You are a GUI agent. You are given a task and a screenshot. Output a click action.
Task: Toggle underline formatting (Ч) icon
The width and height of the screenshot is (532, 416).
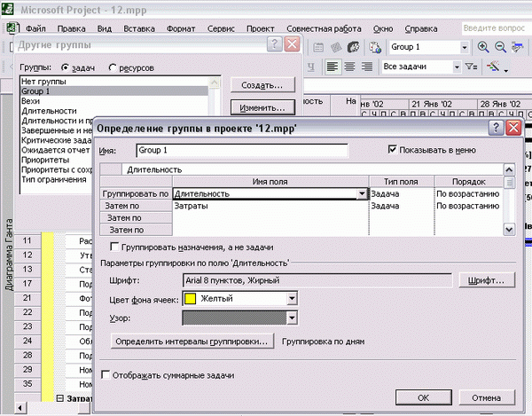tap(311, 67)
